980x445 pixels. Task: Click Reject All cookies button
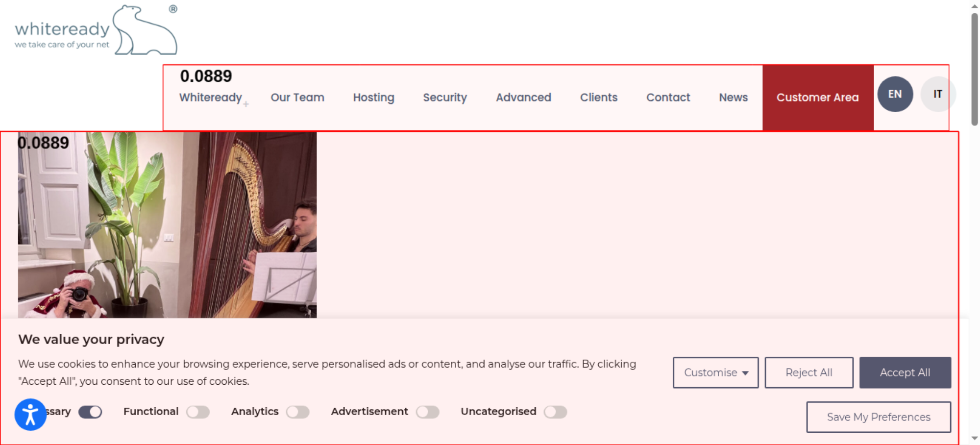[809, 372]
